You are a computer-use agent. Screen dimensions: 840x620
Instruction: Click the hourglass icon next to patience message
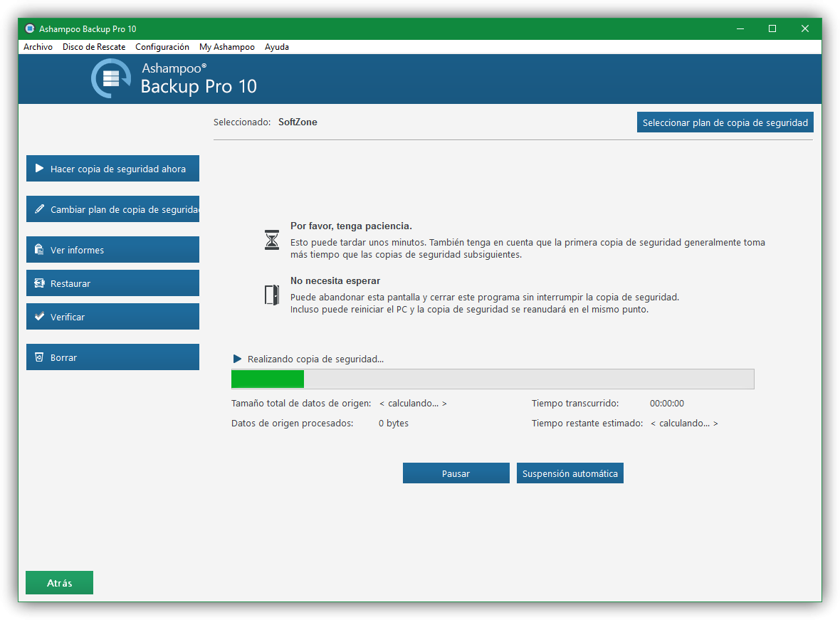coord(272,240)
